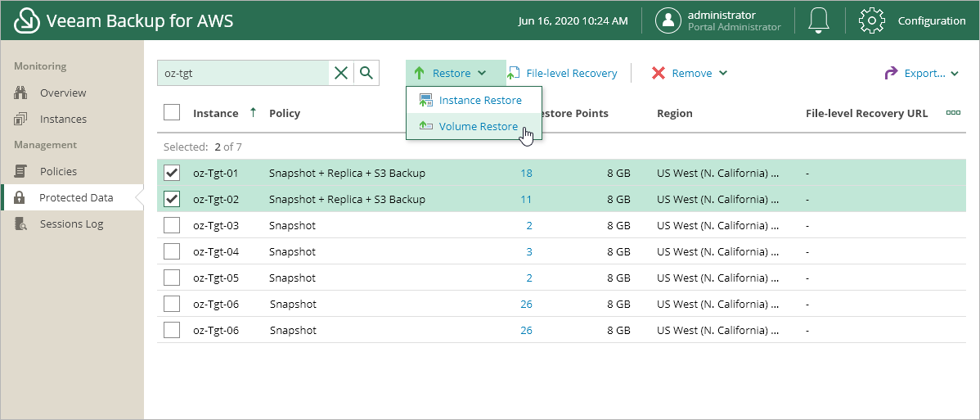Select Instance Restore from menu
This screenshot has width=980, height=420.
(474, 100)
